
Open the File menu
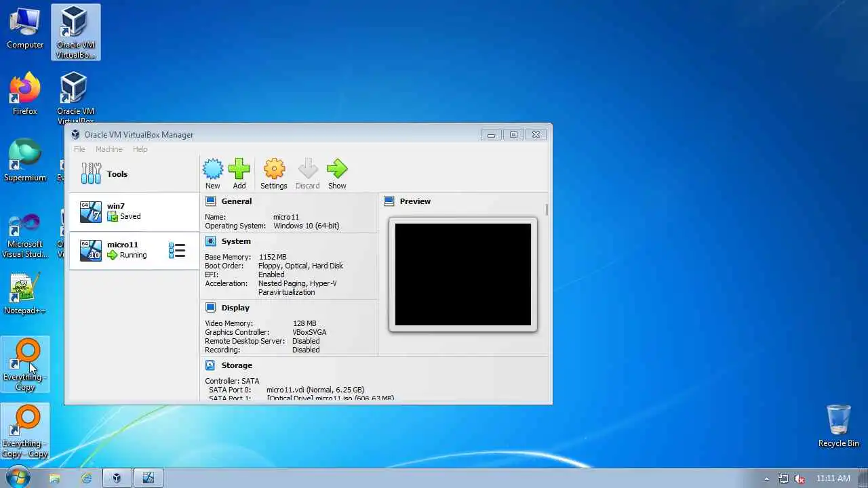click(x=79, y=149)
